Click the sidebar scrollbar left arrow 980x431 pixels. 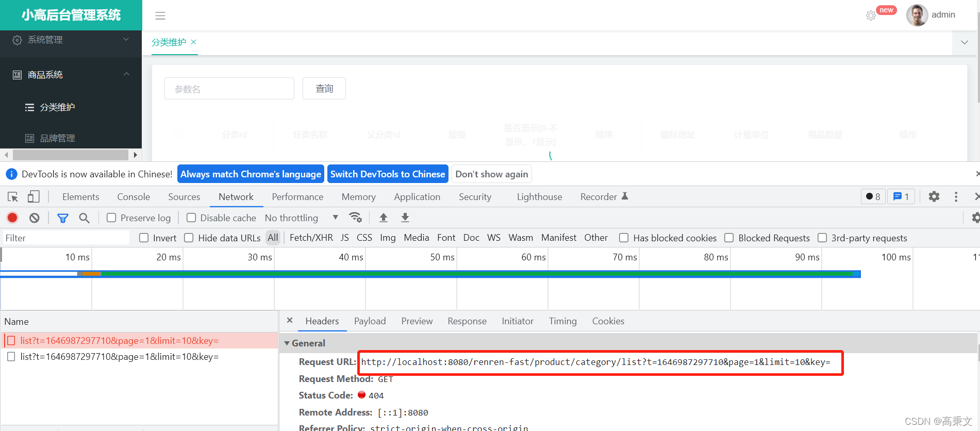coord(6,155)
